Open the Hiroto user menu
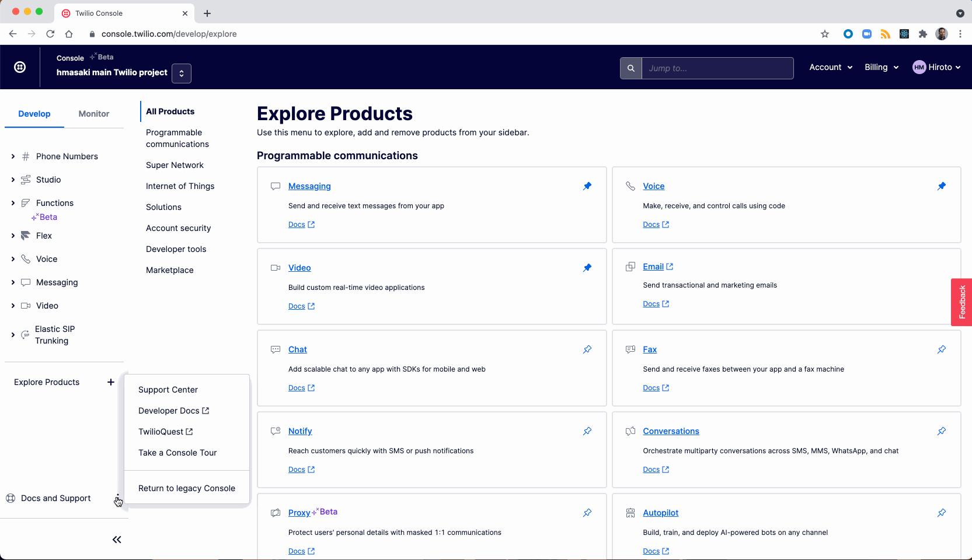Image resolution: width=972 pixels, height=560 pixels. tap(936, 67)
